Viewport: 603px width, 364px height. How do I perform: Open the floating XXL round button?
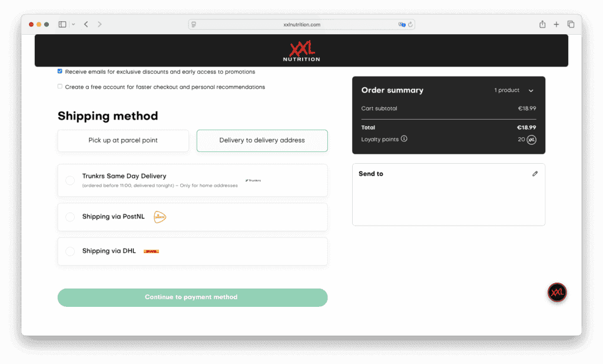(x=557, y=292)
